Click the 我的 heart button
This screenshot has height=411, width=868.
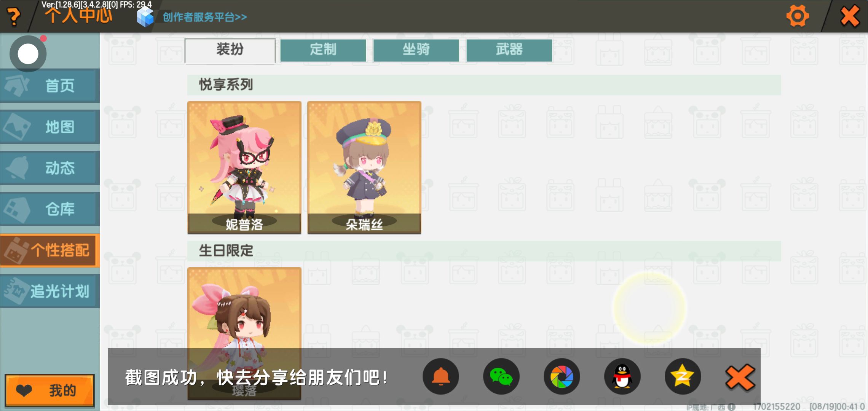click(49, 390)
